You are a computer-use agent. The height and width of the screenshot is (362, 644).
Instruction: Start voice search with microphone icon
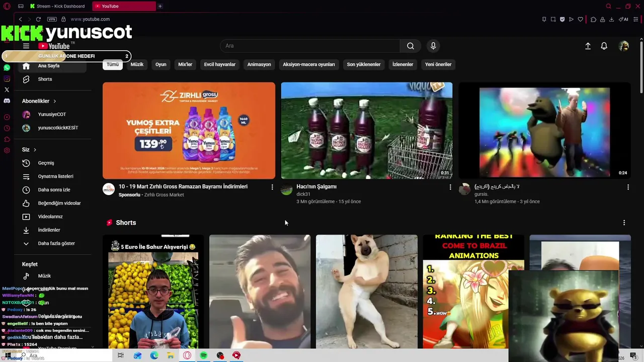(433, 46)
